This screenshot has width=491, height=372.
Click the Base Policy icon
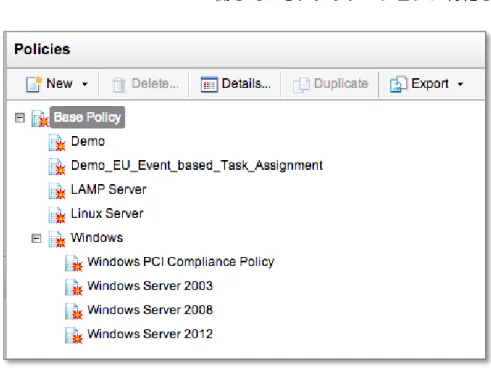(x=40, y=118)
